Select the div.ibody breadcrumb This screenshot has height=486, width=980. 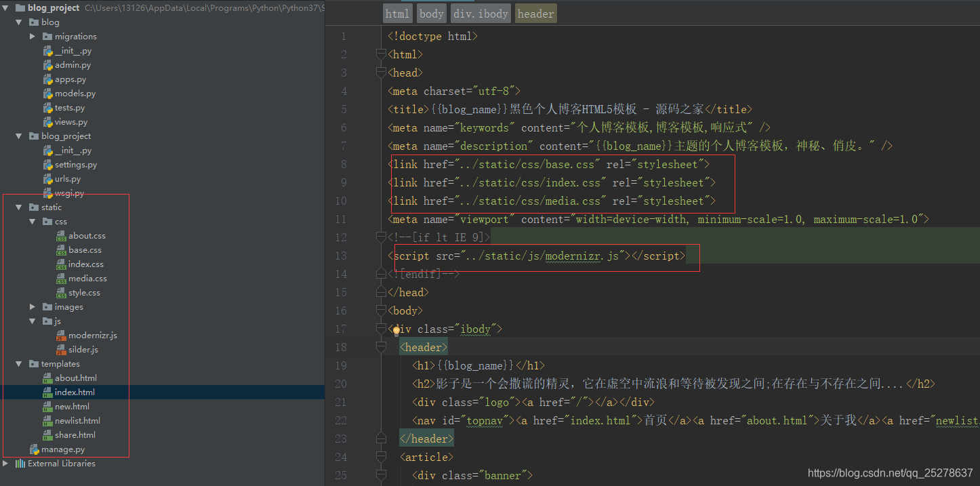pyautogui.click(x=481, y=14)
